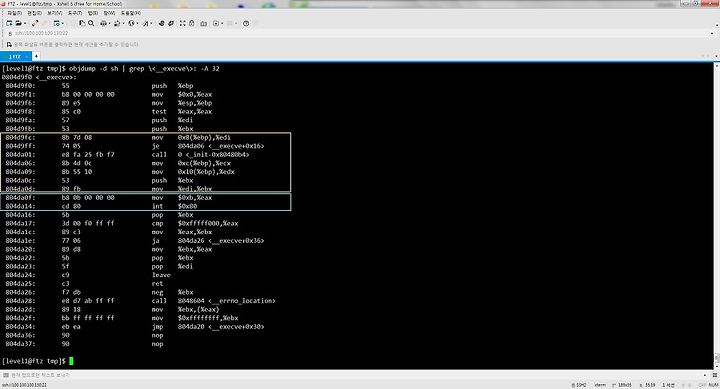Open the Window menu in the menu bar

click(109, 13)
